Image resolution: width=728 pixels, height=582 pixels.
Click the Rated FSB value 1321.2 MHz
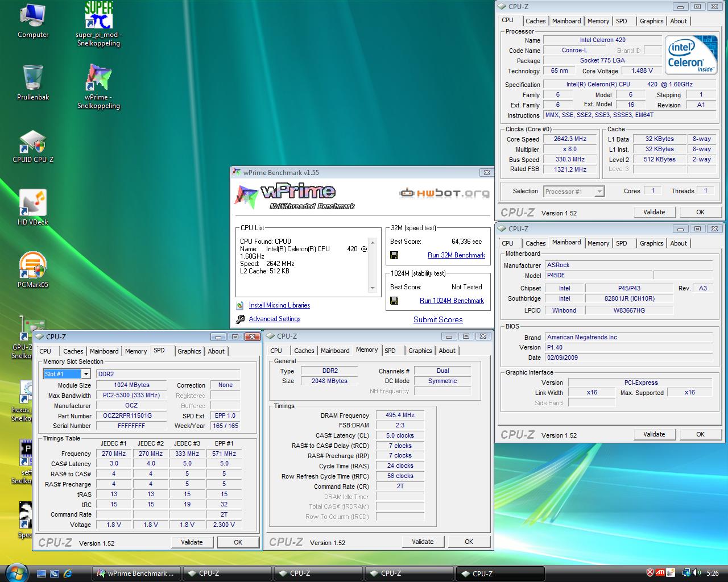tap(569, 169)
